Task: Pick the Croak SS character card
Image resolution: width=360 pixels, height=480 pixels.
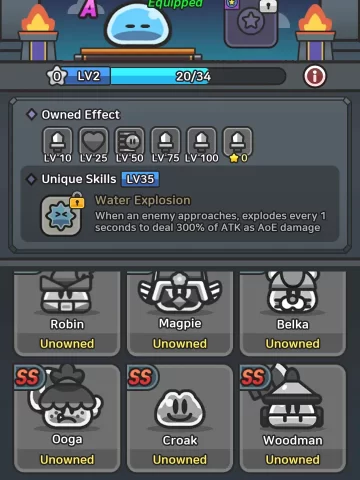Action: (180, 418)
